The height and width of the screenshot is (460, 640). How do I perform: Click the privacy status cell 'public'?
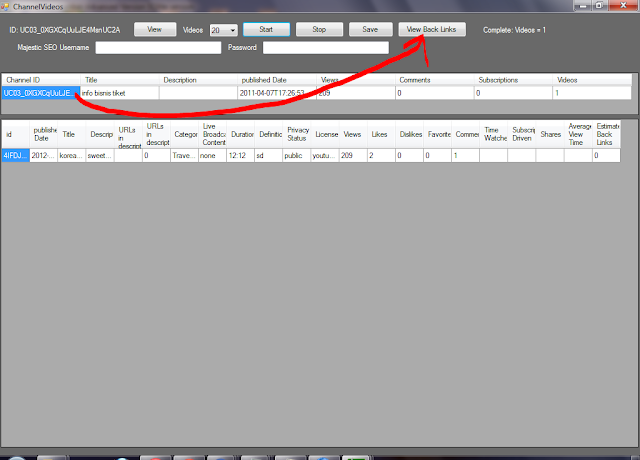(297, 156)
